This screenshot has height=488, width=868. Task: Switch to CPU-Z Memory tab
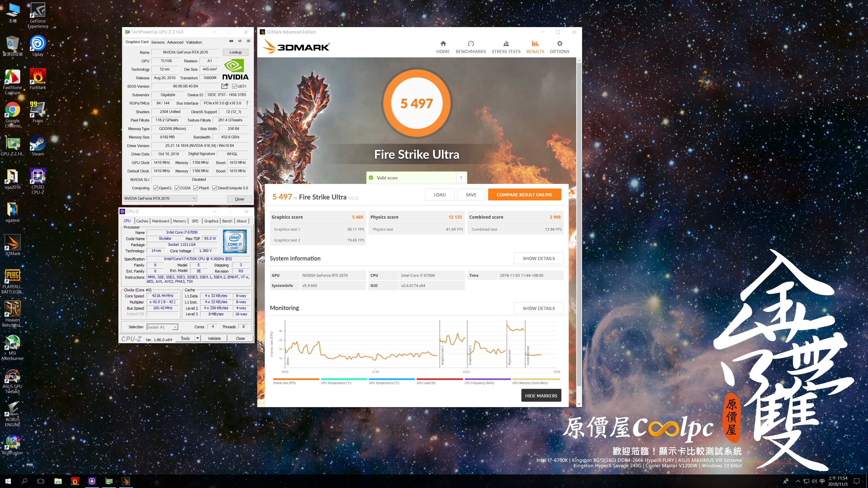point(180,221)
